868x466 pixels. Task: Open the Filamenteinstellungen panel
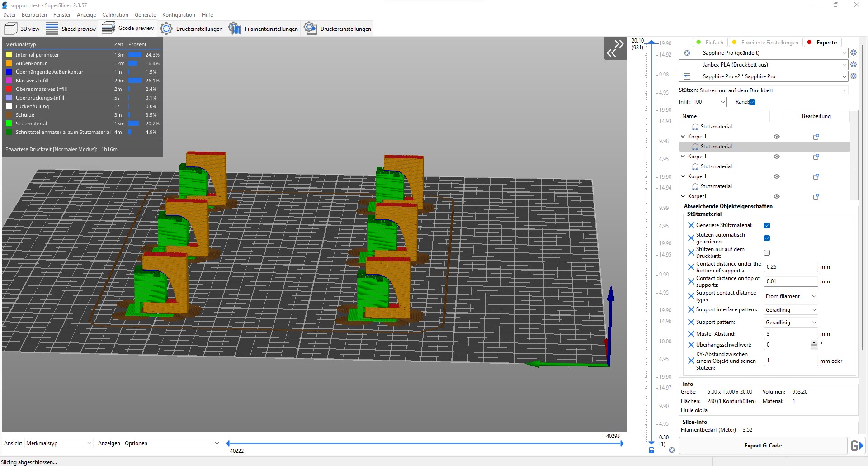tap(263, 28)
